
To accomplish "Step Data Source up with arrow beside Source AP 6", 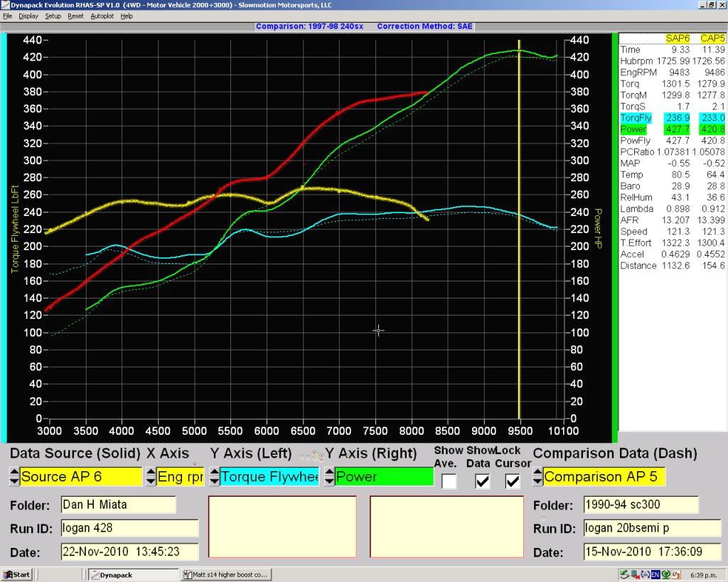I will pos(14,472).
